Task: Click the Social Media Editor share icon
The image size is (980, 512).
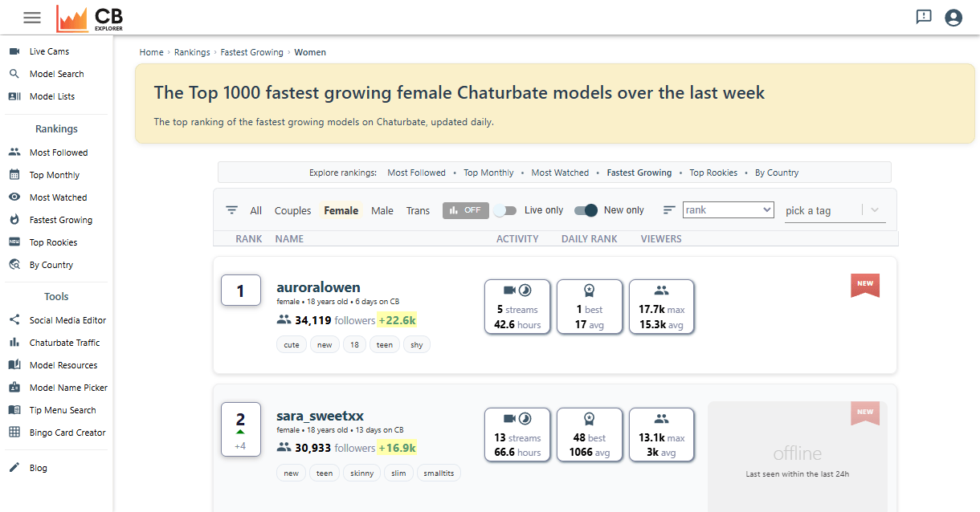Action: pos(14,320)
